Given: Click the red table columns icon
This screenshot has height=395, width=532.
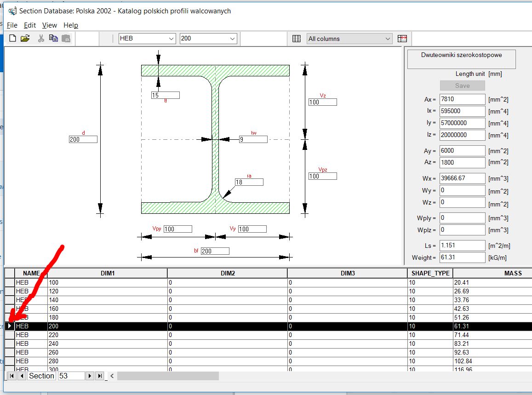Looking at the screenshot, I should point(402,39).
